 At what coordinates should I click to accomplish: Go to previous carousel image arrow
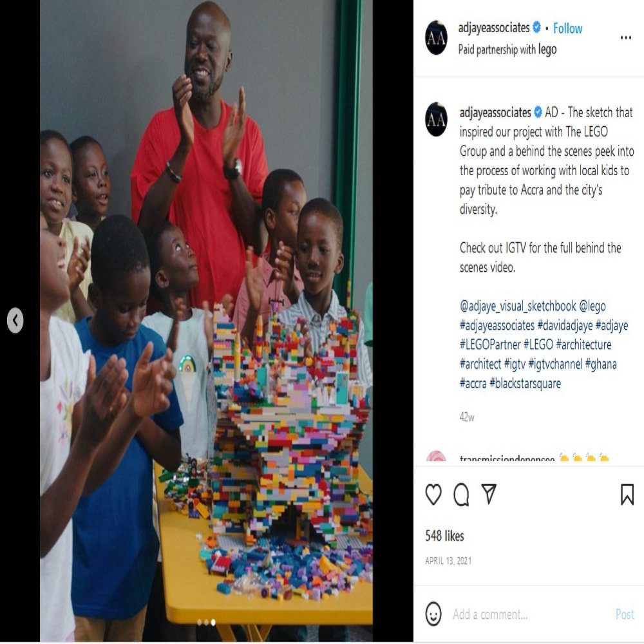point(15,320)
